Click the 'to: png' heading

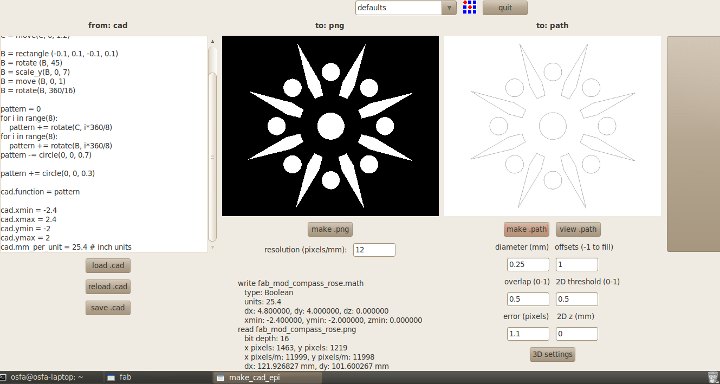click(x=330, y=25)
